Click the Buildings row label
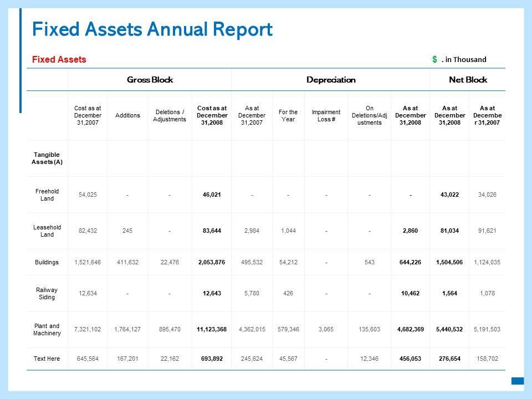This screenshot has height=399, width=532. coord(47,262)
